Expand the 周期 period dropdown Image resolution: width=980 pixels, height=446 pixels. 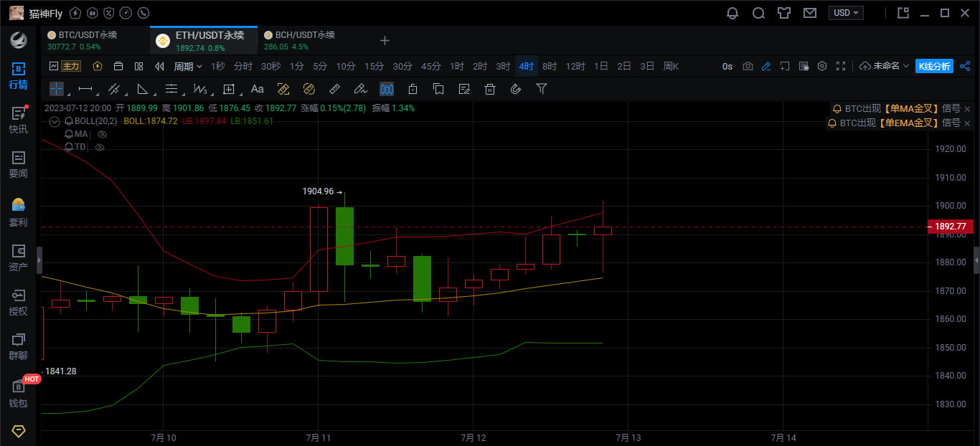pyautogui.click(x=188, y=66)
